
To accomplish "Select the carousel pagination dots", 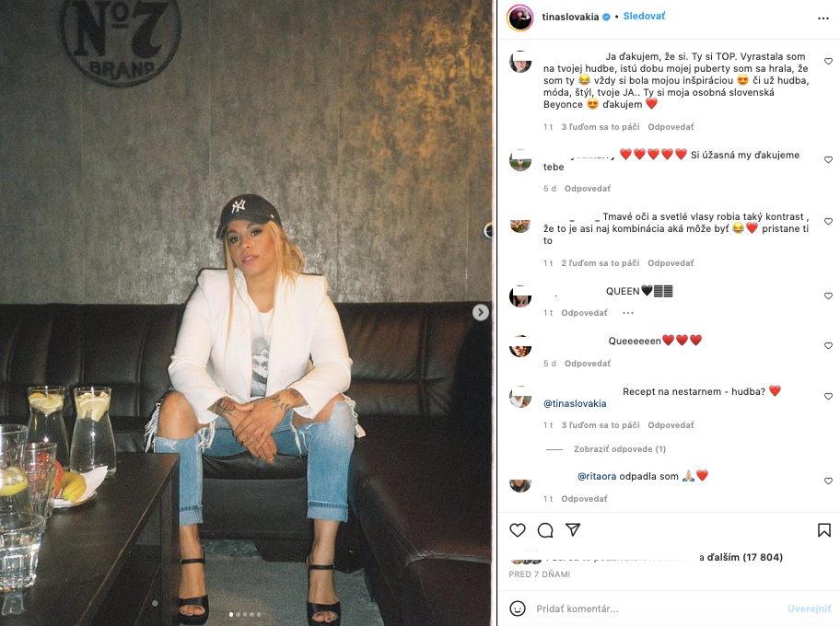I will 245,614.
